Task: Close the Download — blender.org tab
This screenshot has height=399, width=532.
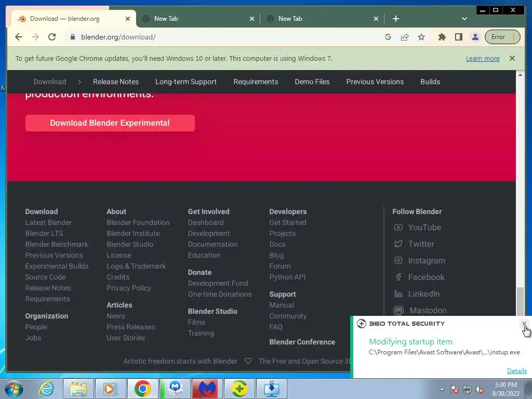Action: pyautogui.click(x=128, y=19)
